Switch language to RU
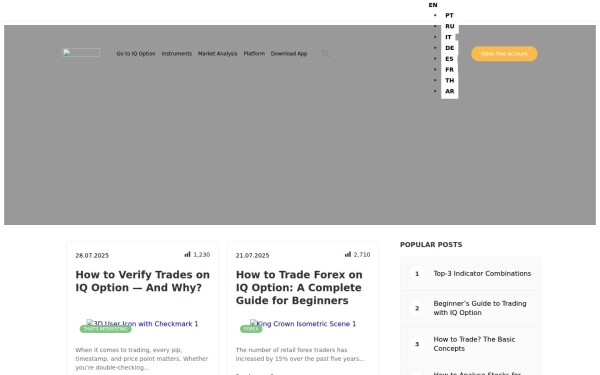 (450, 26)
